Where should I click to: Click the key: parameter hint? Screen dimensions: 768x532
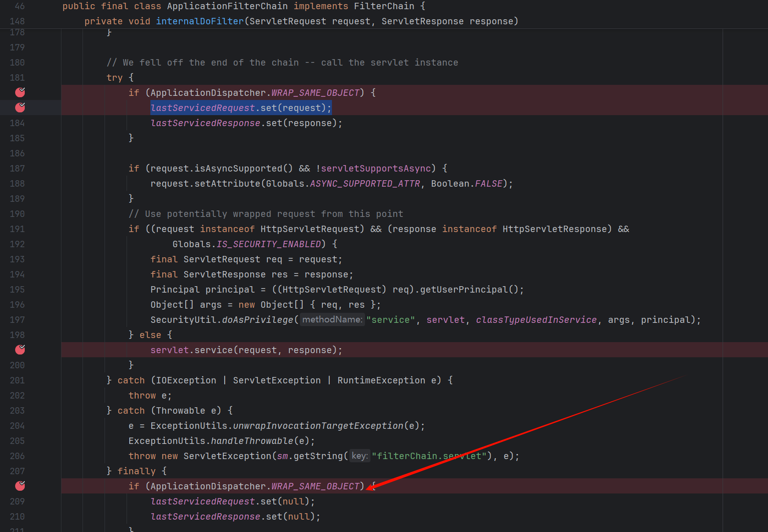point(359,456)
